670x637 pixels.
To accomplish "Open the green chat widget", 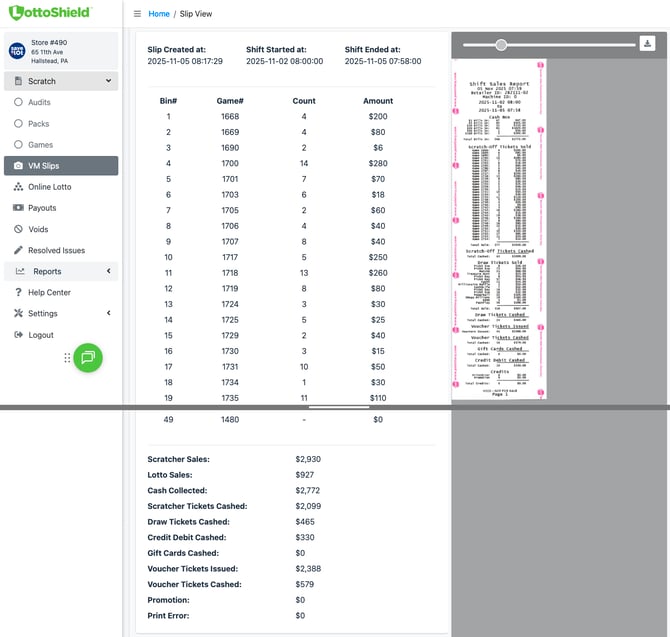I will 88,357.
